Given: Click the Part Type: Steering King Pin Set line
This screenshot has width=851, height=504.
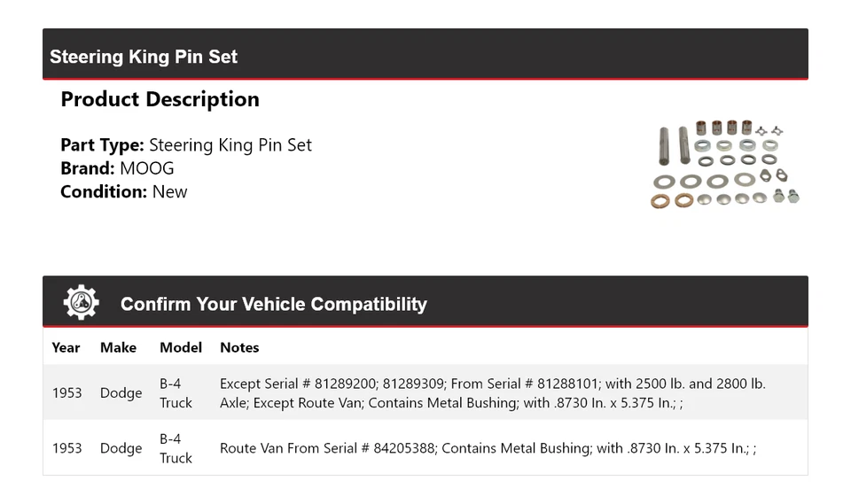Looking at the screenshot, I should click(186, 145).
